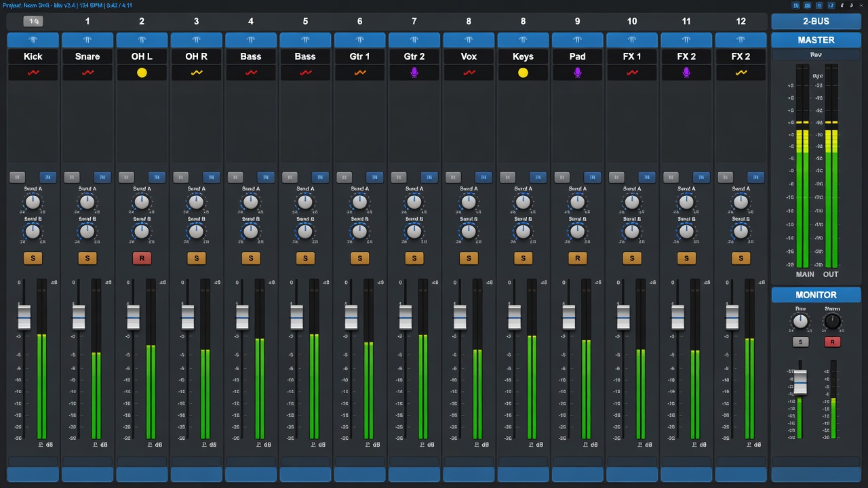Click the yellow circle icon on OH L
Image resolution: width=868 pixels, height=488 pixels.
click(x=142, y=73)
